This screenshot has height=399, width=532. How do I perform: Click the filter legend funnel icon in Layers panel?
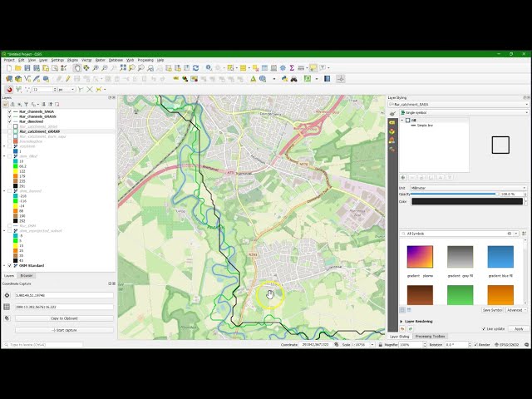coord(26,104)
